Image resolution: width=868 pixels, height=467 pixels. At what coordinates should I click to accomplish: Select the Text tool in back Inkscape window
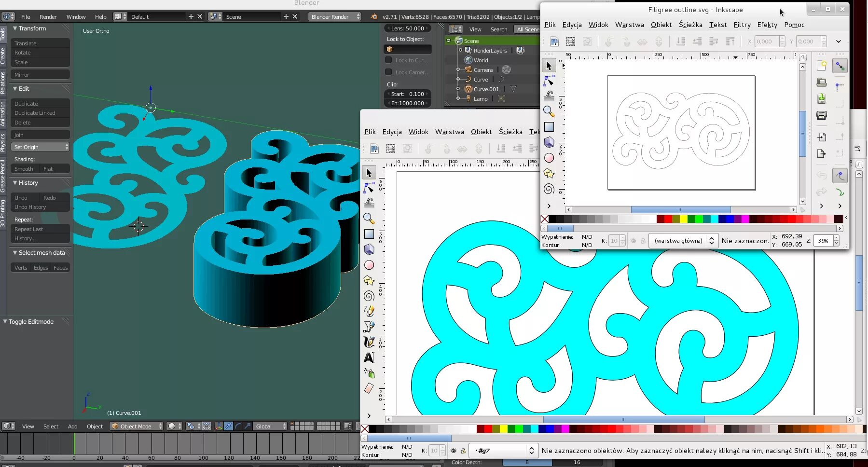369,357
